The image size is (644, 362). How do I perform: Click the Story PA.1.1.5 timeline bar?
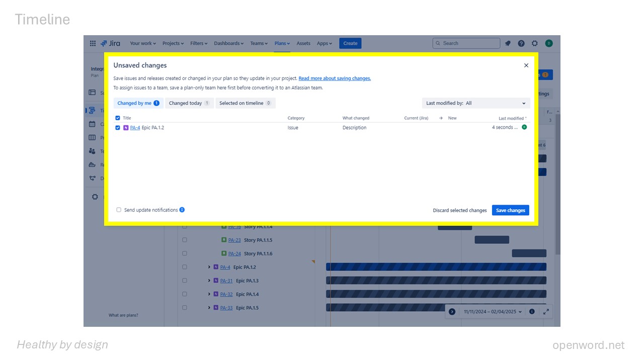click(x=492, y=240)
